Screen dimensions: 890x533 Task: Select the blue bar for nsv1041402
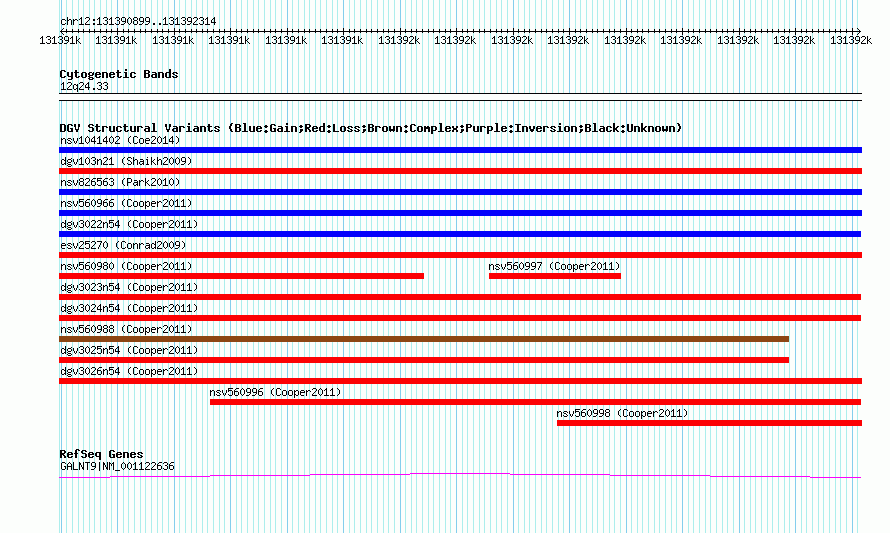pos(460,150)
